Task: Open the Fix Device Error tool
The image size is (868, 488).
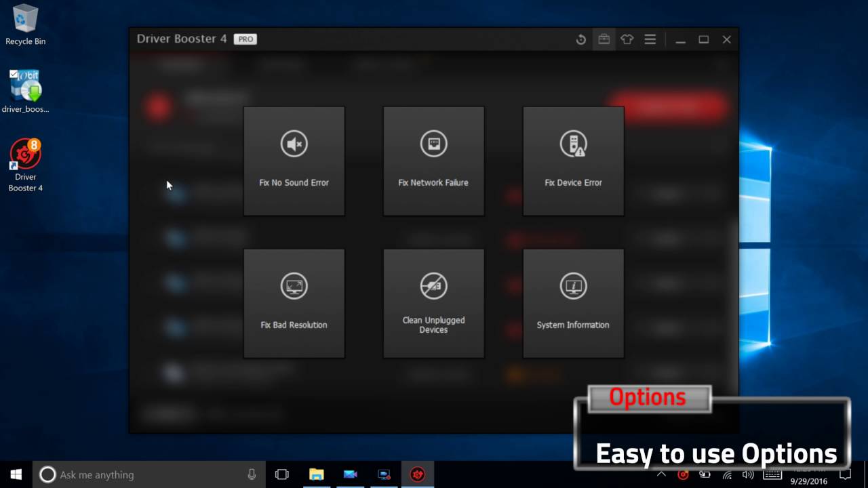Action: [573, 161]
